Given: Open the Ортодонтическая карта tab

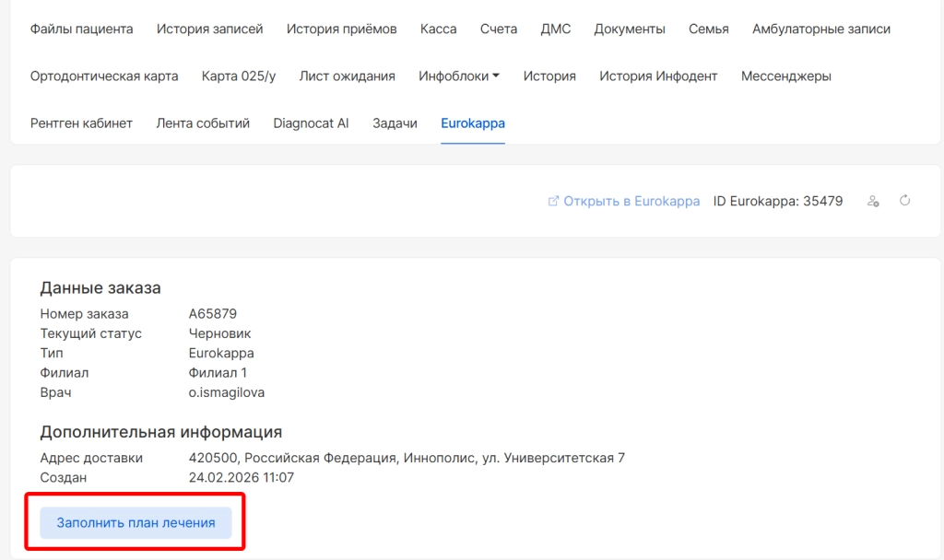Looking at the screenshot, I should point(104,76).
